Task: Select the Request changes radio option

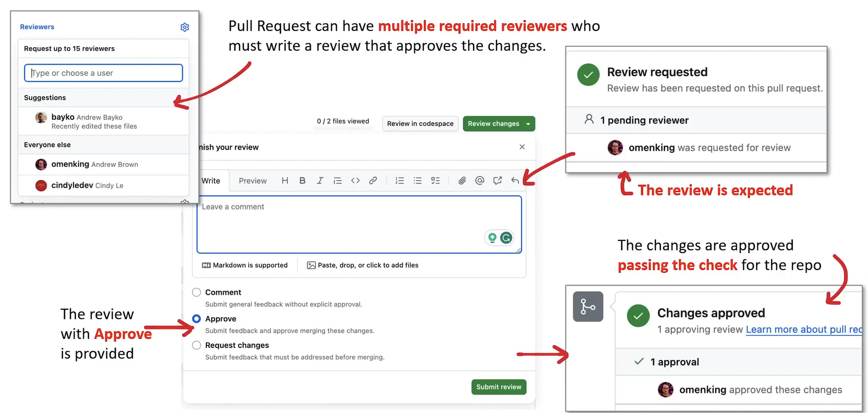Action: tap(196, 345)
